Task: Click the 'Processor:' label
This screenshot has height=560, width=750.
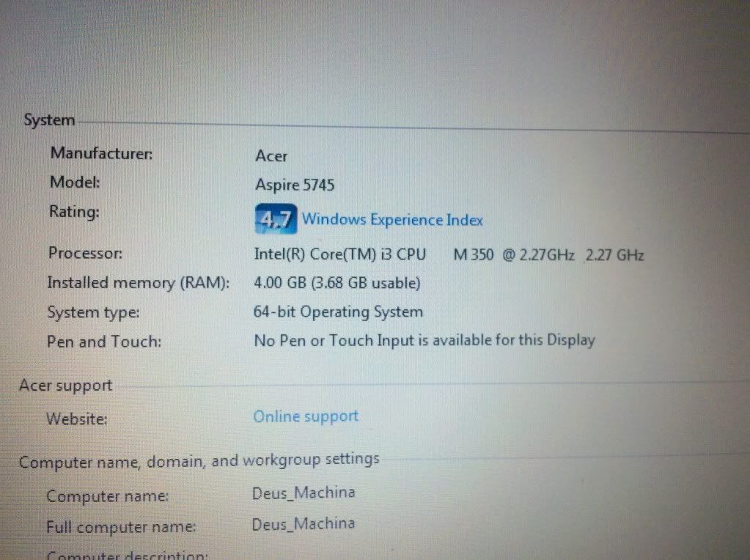Action: (x=85, y=253)
